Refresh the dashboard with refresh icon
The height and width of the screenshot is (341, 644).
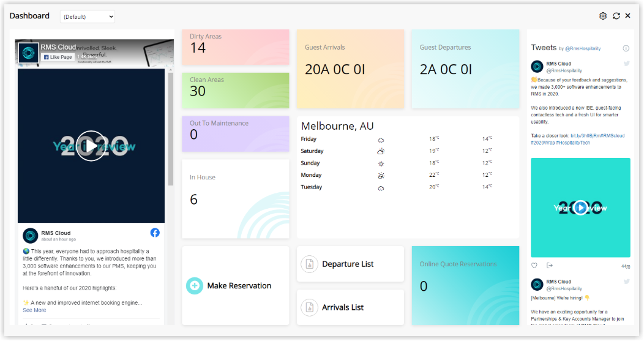click(616, 16)
